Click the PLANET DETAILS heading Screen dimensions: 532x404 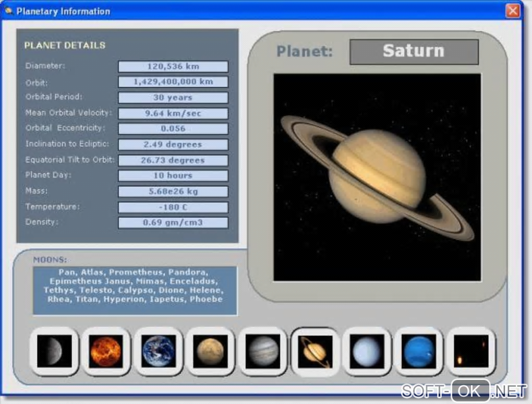click(65, 45)
